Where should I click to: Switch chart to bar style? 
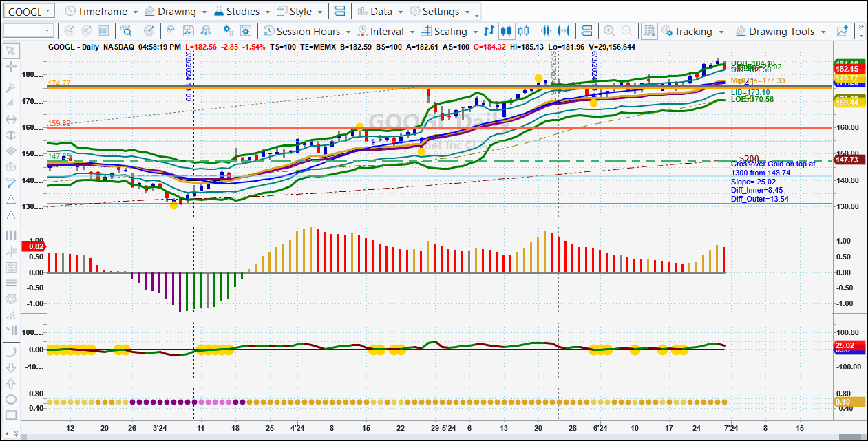(489, 31)
